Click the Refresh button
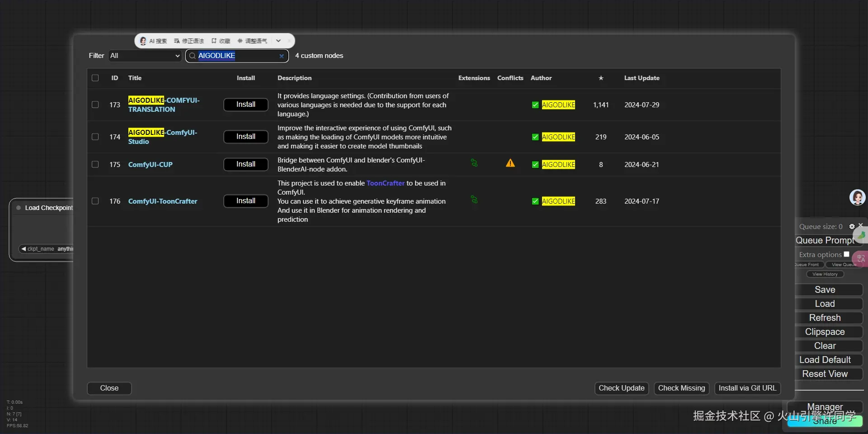 point(825,318)
